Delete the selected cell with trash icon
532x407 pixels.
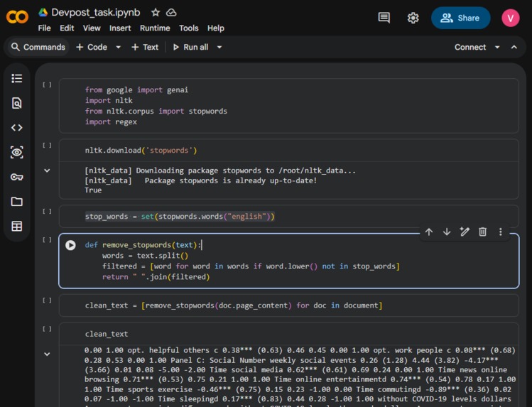coord(482,232)
